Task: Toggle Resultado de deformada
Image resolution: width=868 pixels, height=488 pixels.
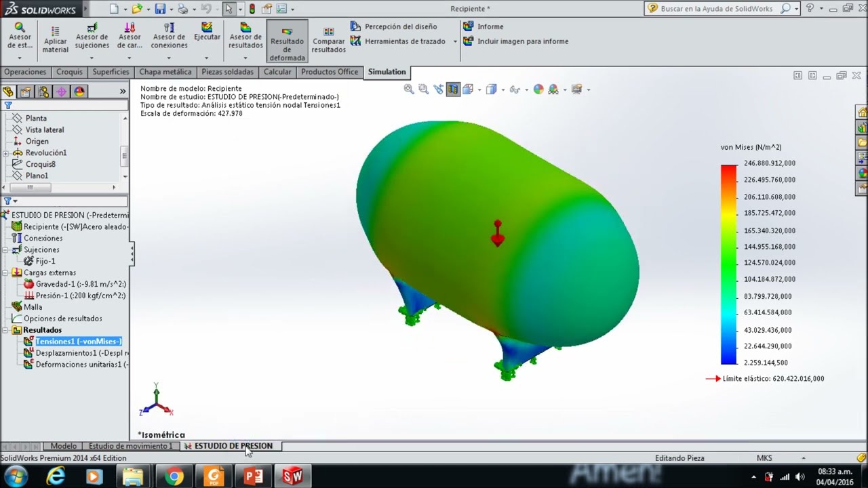Action: (287, 41)
